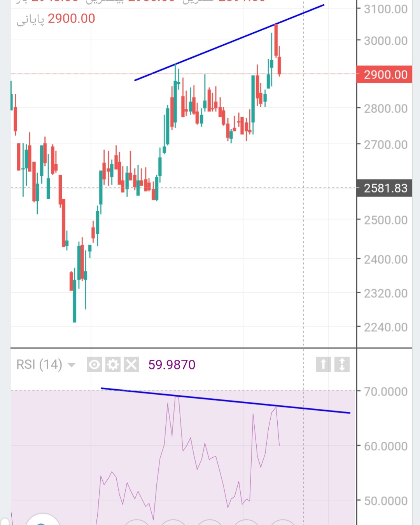Select the 60.0000 RSI axis label
The image size is (420, 525).
pyautogui.click(x=386, y=446)
